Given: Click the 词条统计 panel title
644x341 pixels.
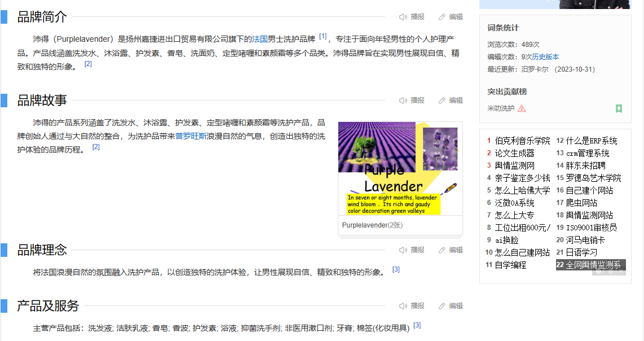Looking at the screenshot, I should (503, 28).
